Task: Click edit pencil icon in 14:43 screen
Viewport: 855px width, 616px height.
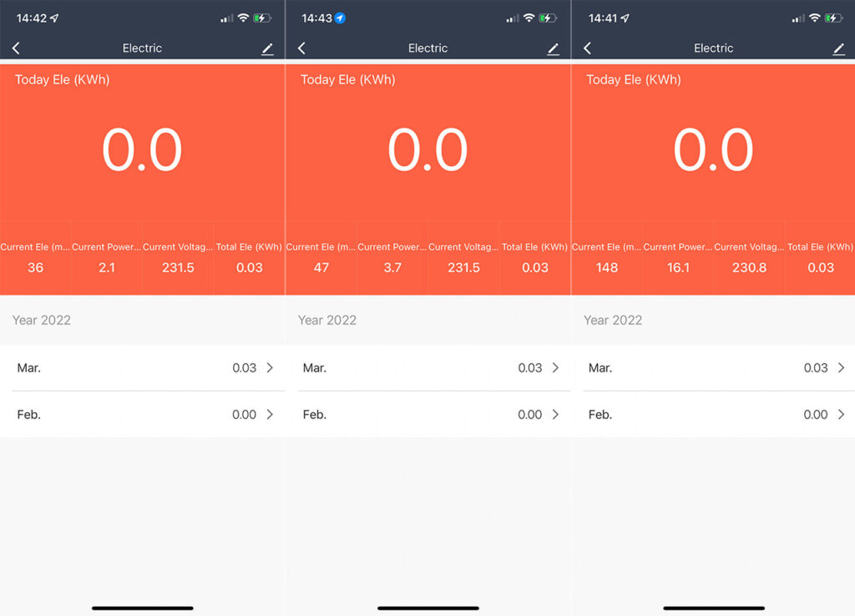Action: (553, 49)
